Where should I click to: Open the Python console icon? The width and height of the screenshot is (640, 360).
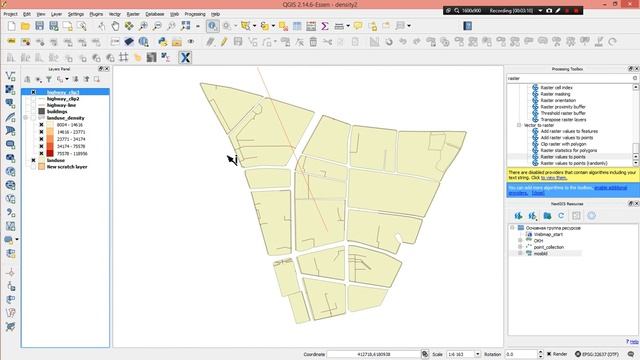click(162, 42)
